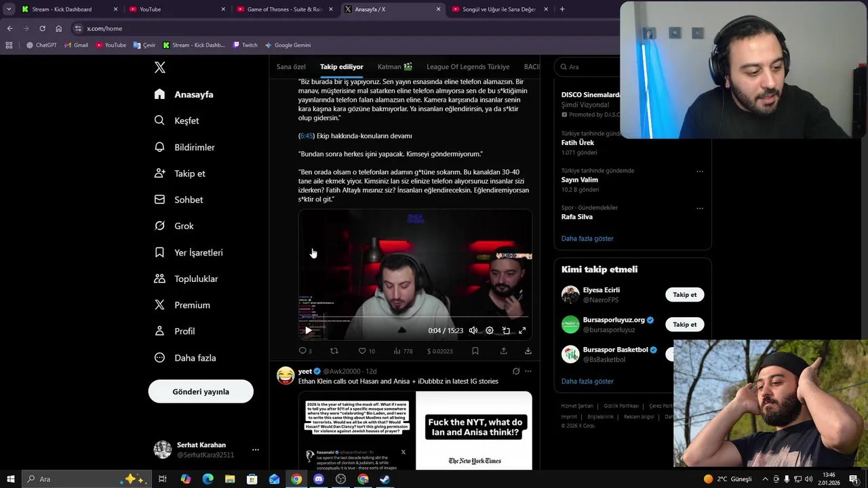The width and height of the screenshot is (868, 488).
Task: Go to Anasayfa in the sidebar
Action: pos(184,94)
